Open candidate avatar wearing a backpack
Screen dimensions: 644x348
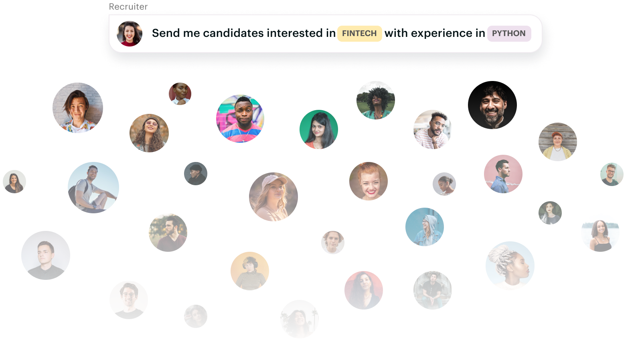click(93, 188)
